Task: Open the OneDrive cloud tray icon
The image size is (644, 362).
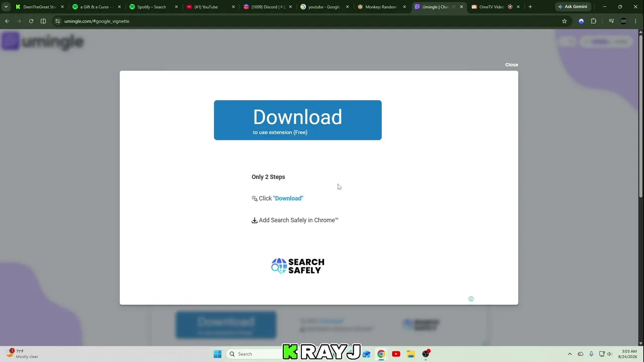Action: tap(581, 354)
